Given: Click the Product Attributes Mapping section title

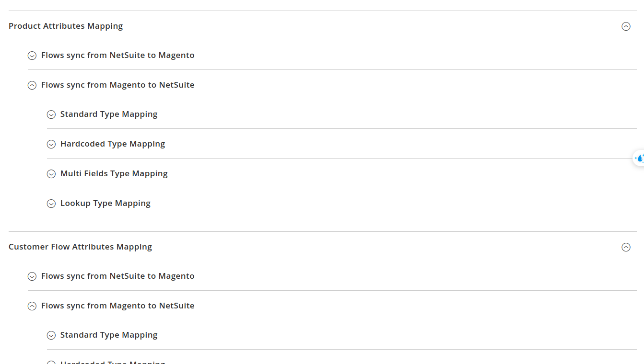Looking at the screenshot, I should (x=66, y=26).
